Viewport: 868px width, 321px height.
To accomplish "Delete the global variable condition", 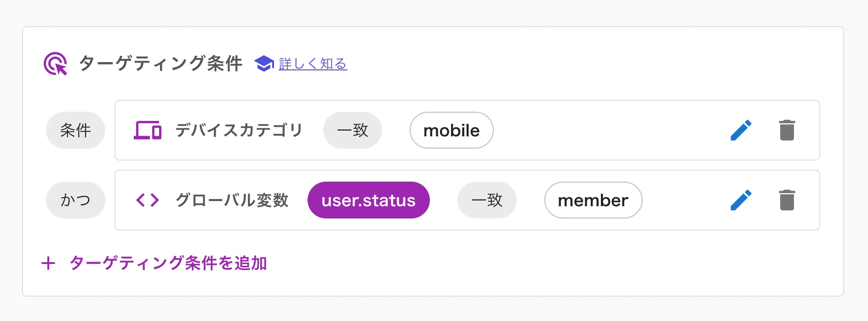I will (x=787, y=200).
